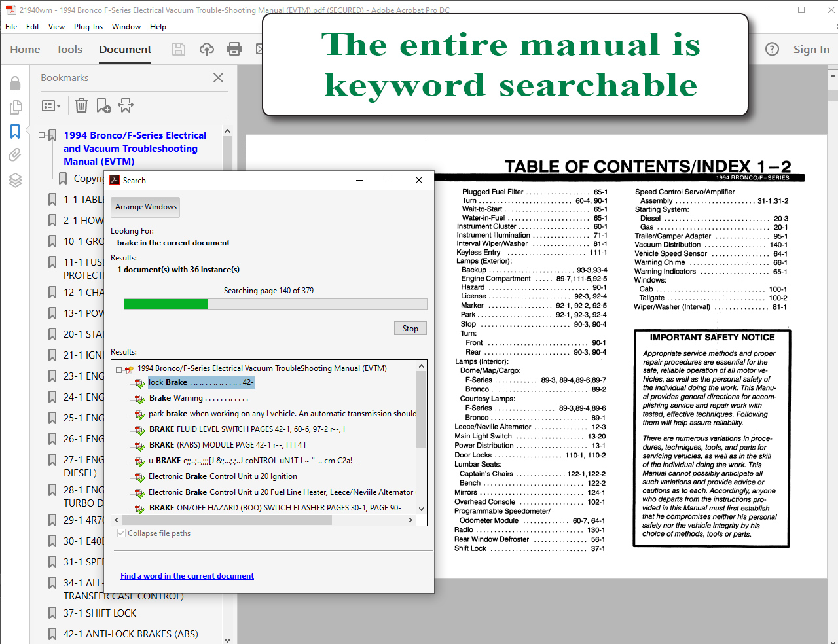
Task: Click the IMPORTANT SAFETY NOTICE heading in document
Action: point(712,338)
